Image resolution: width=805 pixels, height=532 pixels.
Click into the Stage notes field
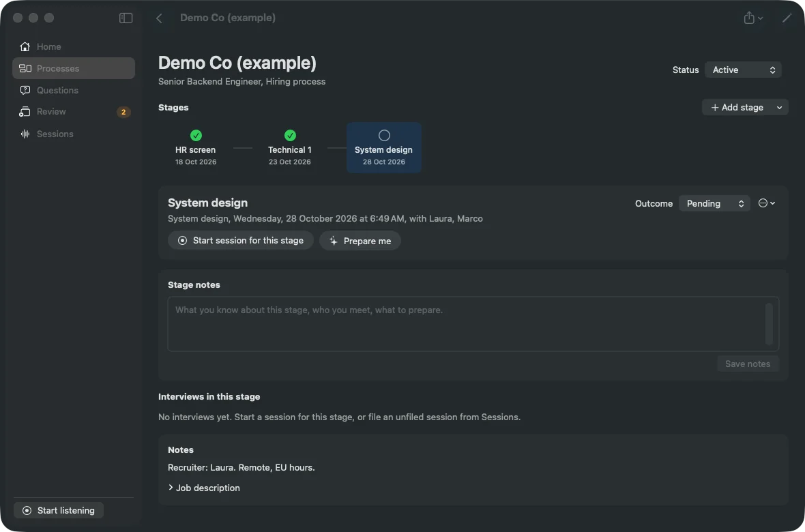pos(473,323)
